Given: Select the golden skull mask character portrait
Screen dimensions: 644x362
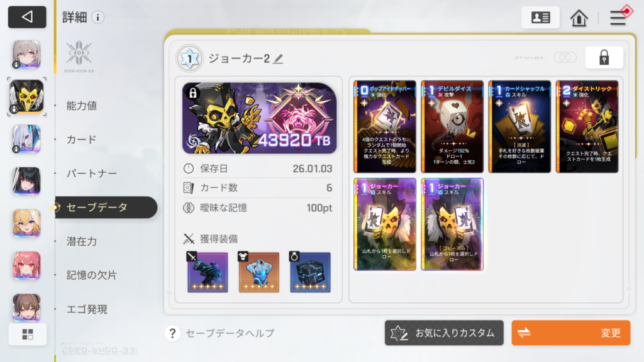Looking at the screenshot, I should pyautogui.click(x=26, y=96).
